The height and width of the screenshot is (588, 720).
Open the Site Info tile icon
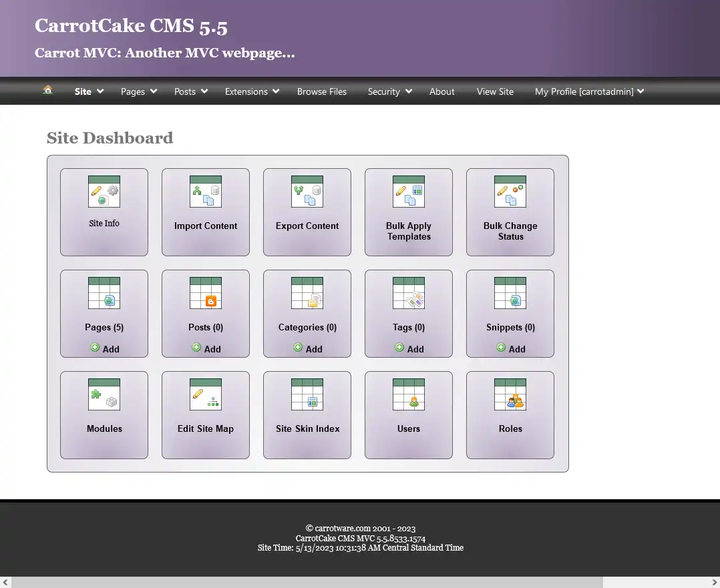click(x=104, y=192)
